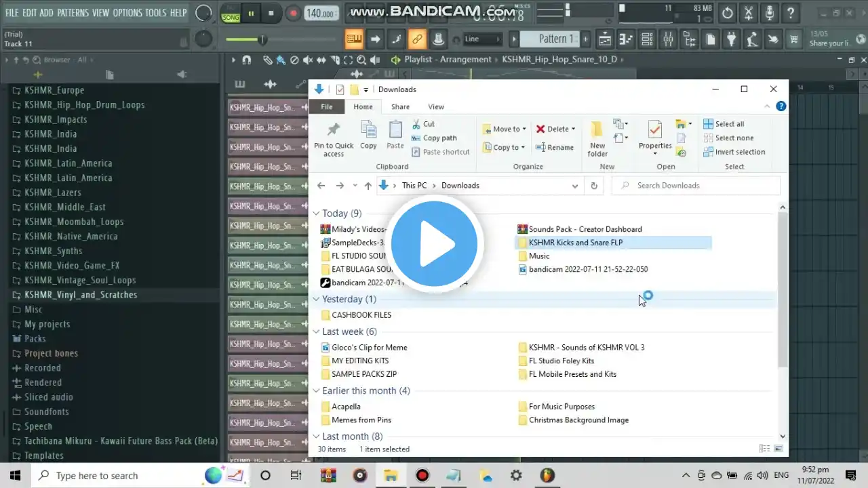Toggle the FL Studio link/multilink button

[417, 39]
